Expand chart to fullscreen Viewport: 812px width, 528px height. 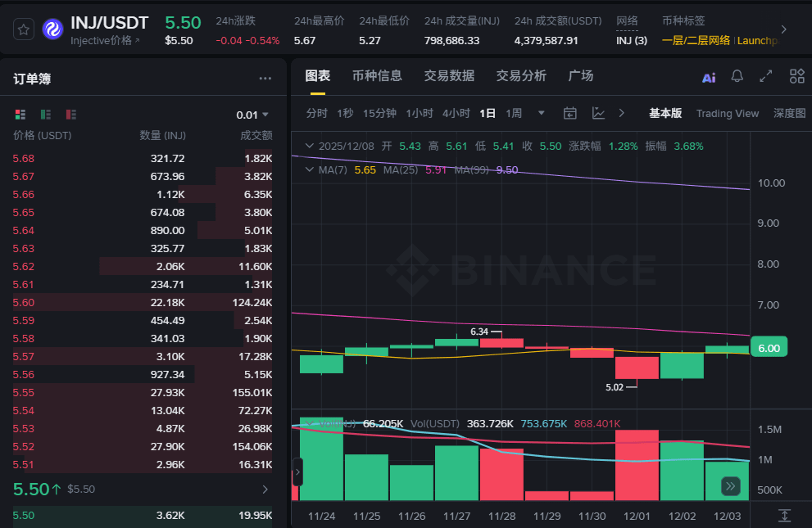pos(766,76)
